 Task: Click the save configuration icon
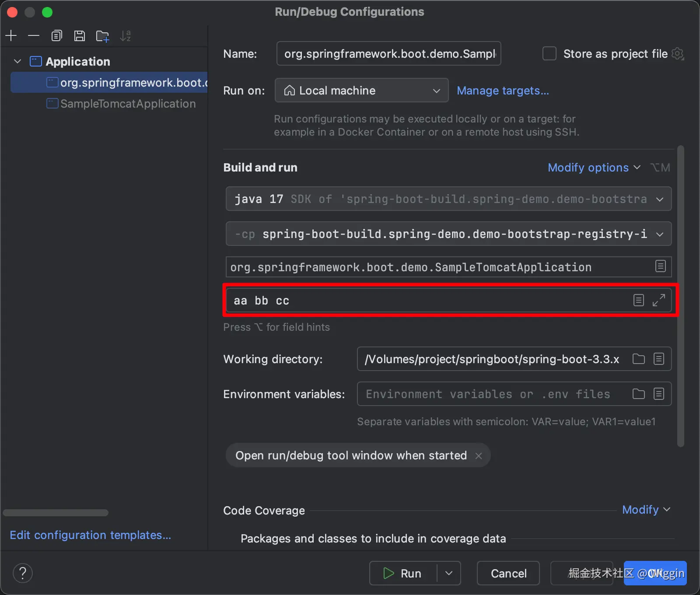(80, 36)
